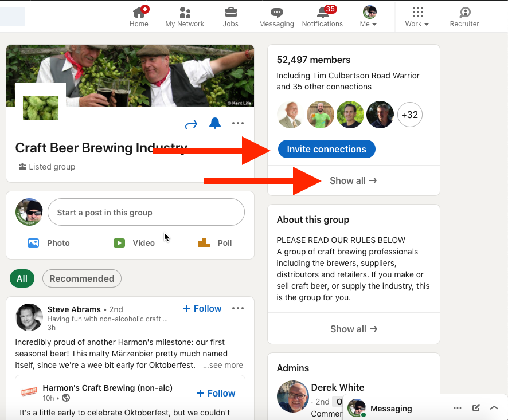Viewport: 508px width, 420px height.
Task: Click the hops group logo thumbnail
Action: click(41, 108)
